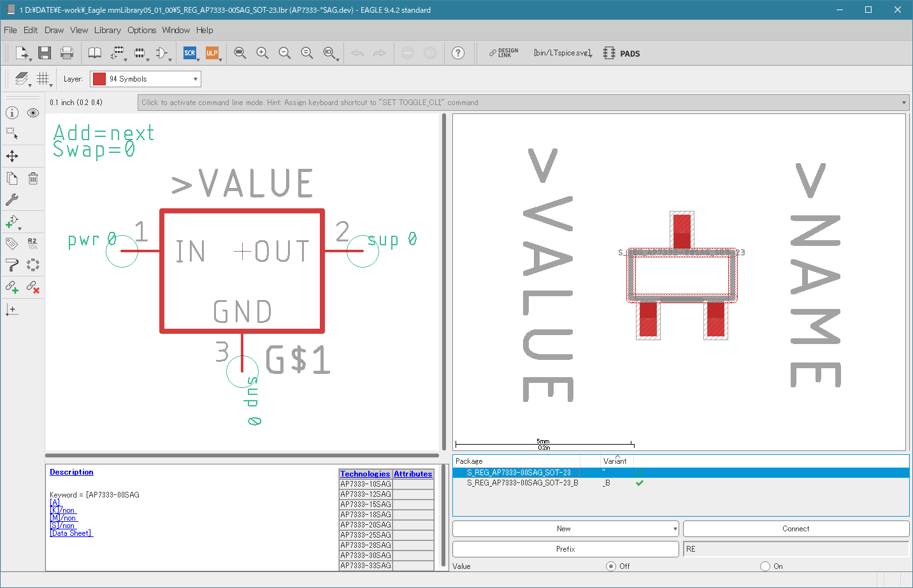
Task: Select the Show eye tool
Action: coord(33,113)
